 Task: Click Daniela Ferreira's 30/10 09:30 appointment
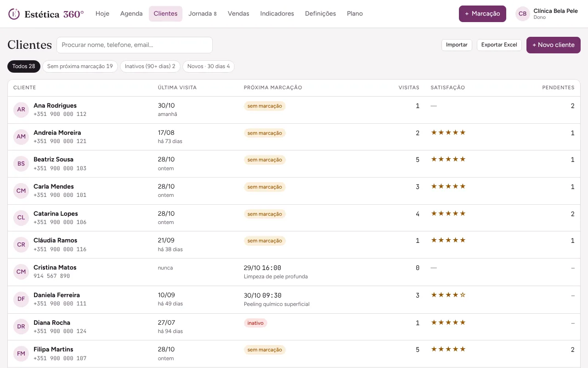pyautogui.click(x=262, y=295)
